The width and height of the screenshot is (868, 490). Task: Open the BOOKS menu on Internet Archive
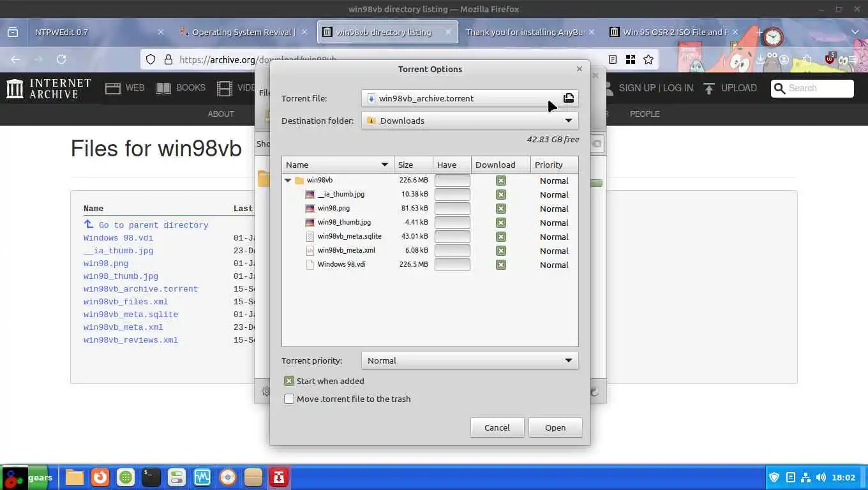coord(181,88)
